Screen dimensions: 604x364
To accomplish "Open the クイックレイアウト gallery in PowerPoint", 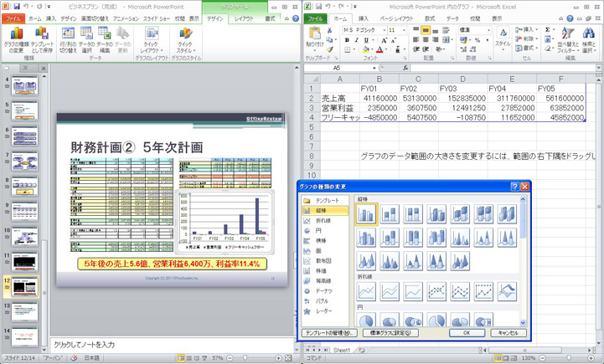I will 152,40.
